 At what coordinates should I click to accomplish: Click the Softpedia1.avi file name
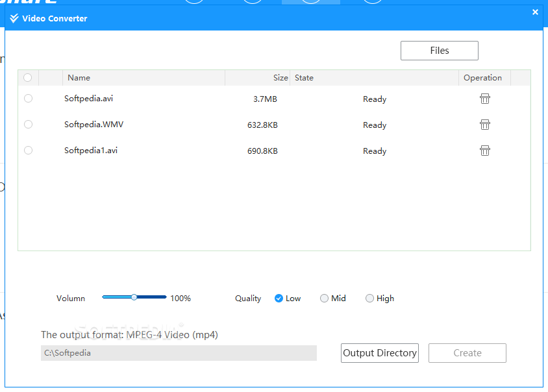pyautogui.click(x=91, y=151)
